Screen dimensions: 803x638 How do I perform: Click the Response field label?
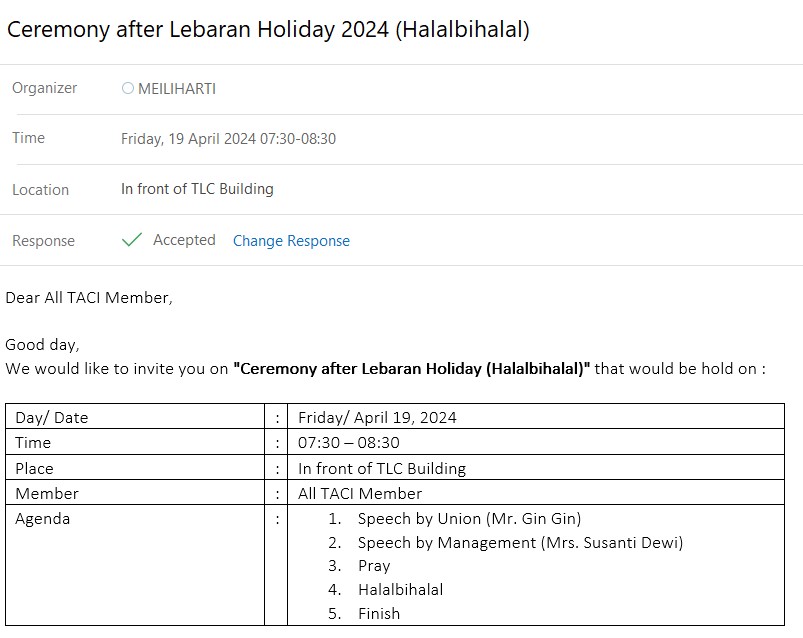pyautogui.click(x=43, y=241)
